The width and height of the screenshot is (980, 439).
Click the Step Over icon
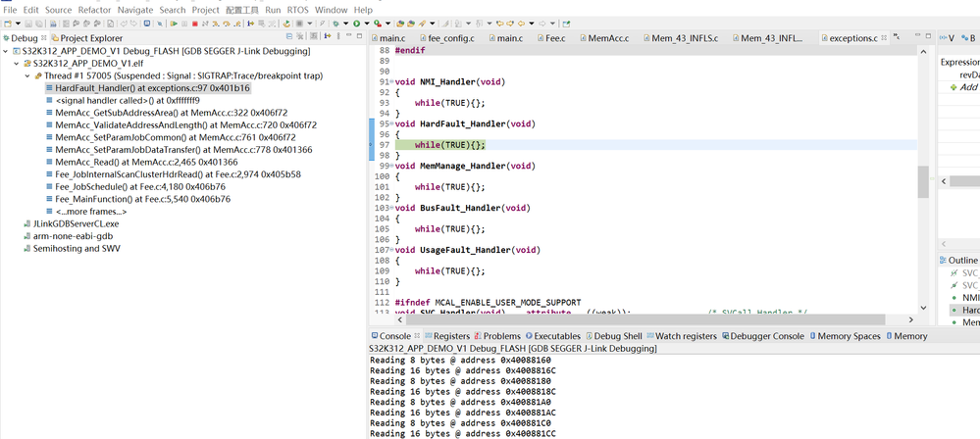[227, 24]
